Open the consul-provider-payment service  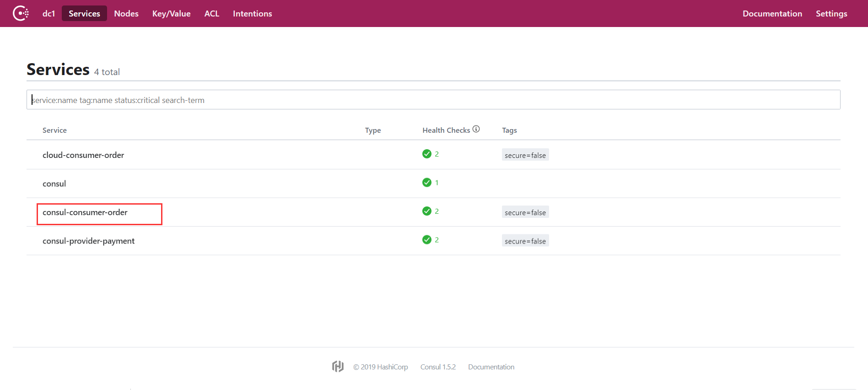pyautogui.click(x=88, y=241)
